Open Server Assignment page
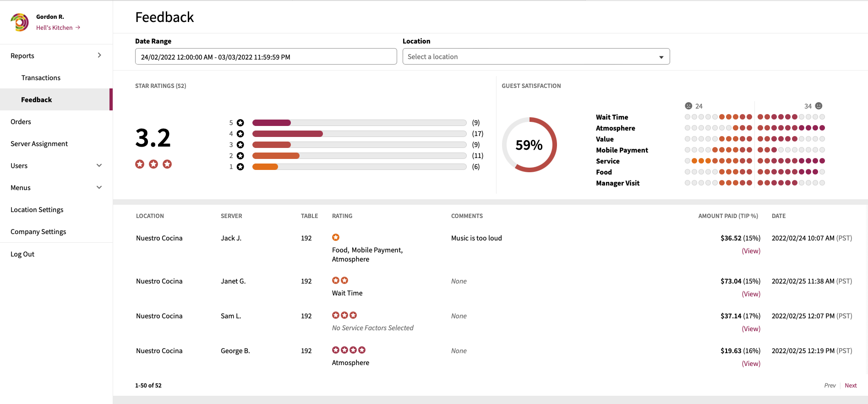Image resolution: width=868 pixels, height=404 pixels. (39, 143)
